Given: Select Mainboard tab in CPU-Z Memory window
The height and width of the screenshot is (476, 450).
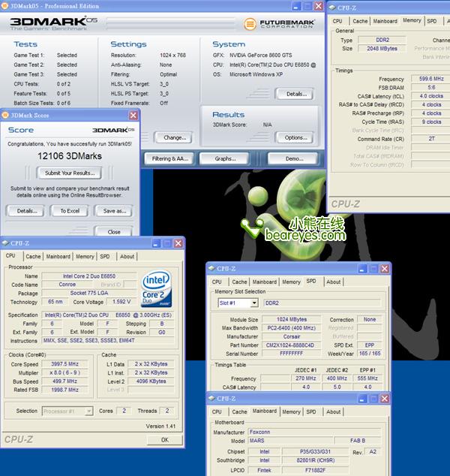Looking at the screenshot, I should point(385,21).
